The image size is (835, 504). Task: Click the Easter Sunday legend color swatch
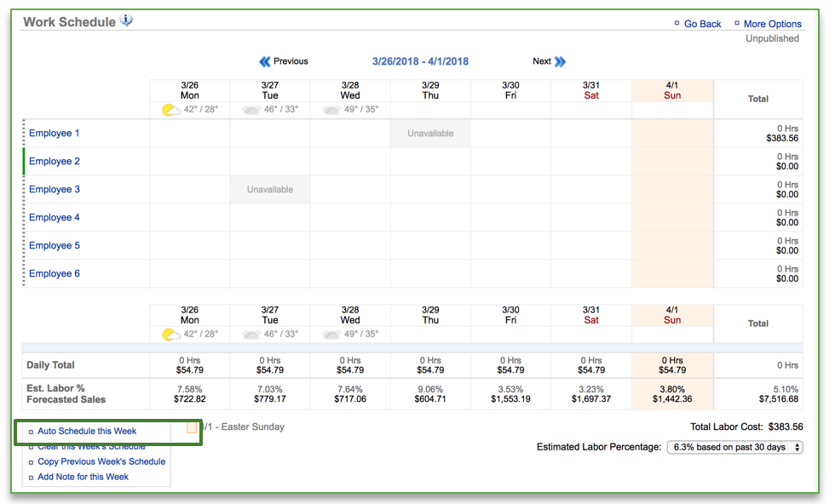tap(192, 428)
